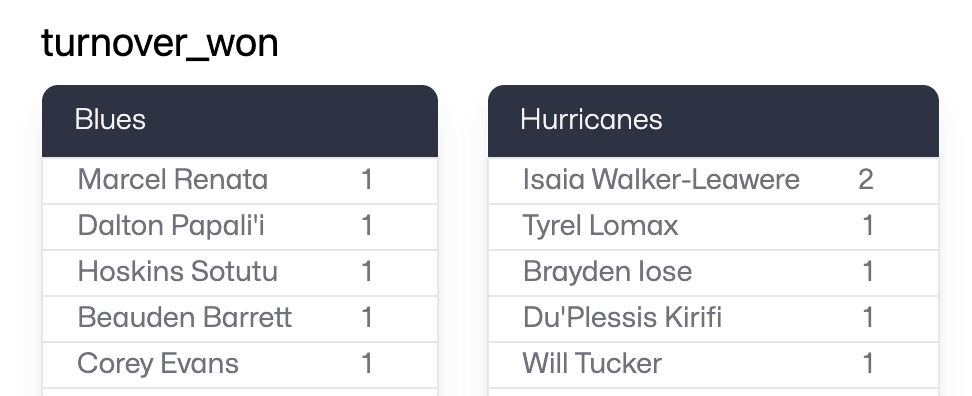Click Beauden Barrett's turnover count
Screen dimensions: 972x396
tap(367, 318)
